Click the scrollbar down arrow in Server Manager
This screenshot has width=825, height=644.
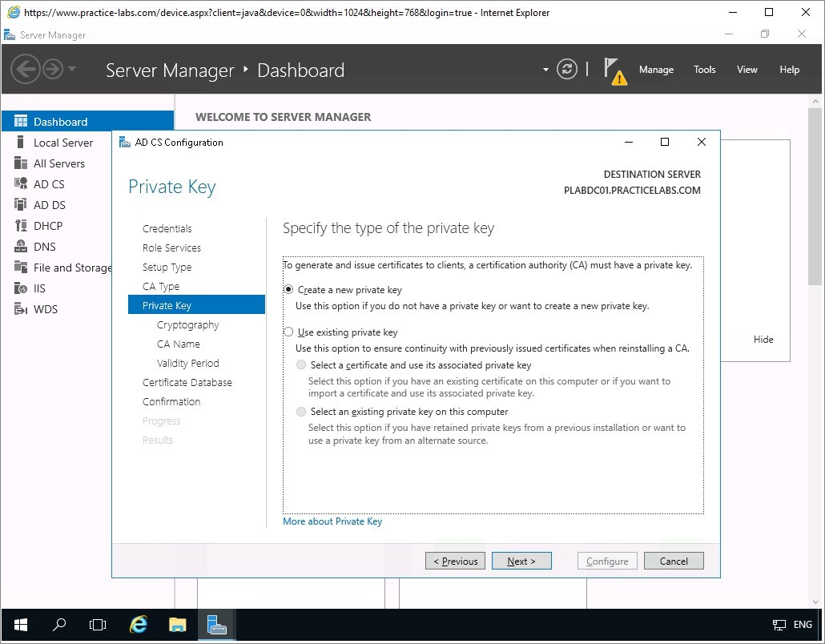click(x=815, y=602)
